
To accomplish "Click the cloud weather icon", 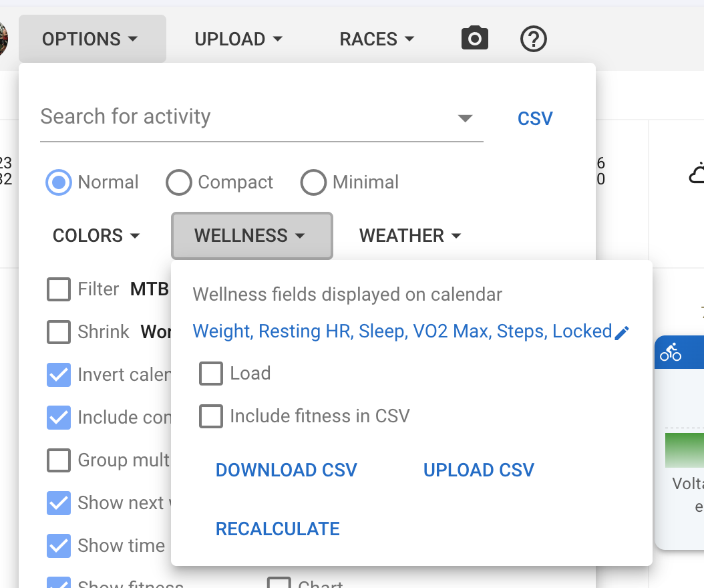I will (697, 173).
